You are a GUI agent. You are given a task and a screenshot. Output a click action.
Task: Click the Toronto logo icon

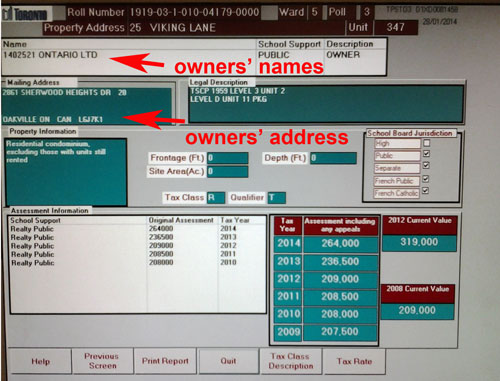(24, 14)
